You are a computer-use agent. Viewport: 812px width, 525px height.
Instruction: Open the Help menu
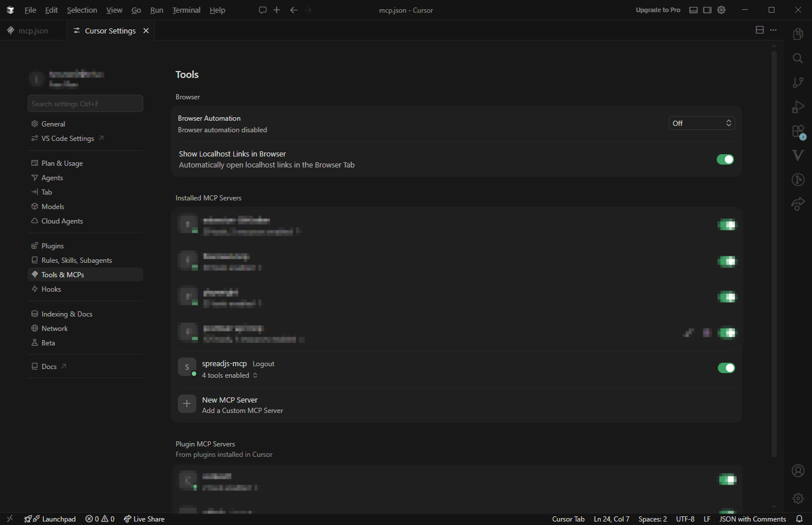[x=218, y=10]
